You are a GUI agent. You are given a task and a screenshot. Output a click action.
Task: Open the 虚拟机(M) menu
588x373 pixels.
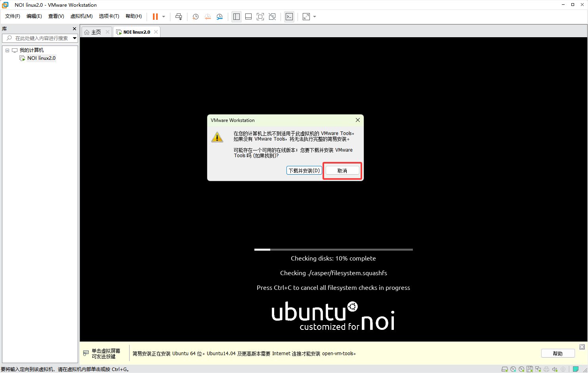click(x=81, y=16)
